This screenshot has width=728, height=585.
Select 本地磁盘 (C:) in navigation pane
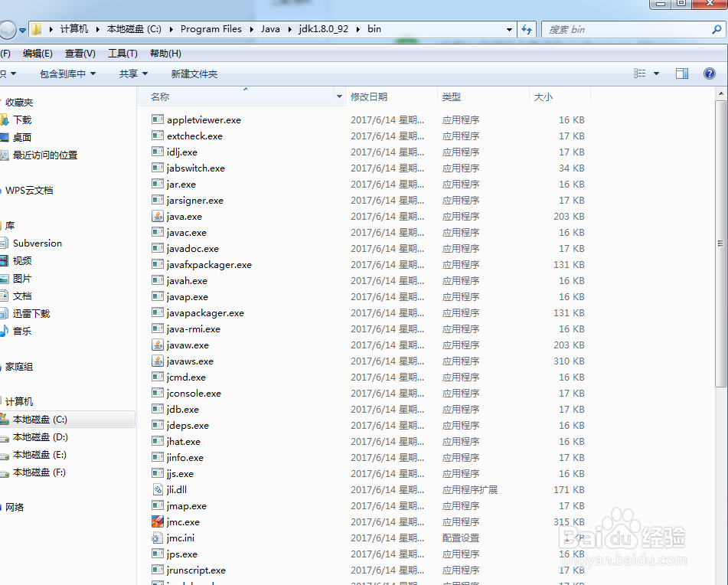click(40, 420)
